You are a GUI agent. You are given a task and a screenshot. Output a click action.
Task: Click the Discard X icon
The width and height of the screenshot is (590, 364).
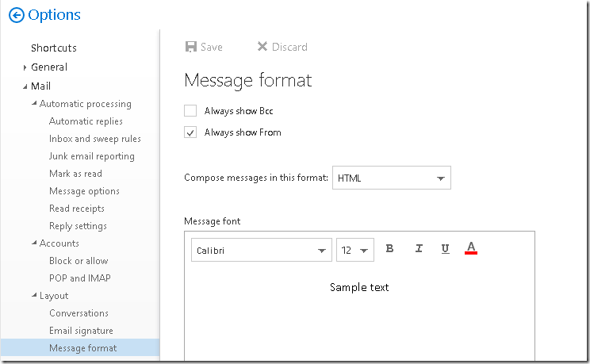tap(262, 46)
